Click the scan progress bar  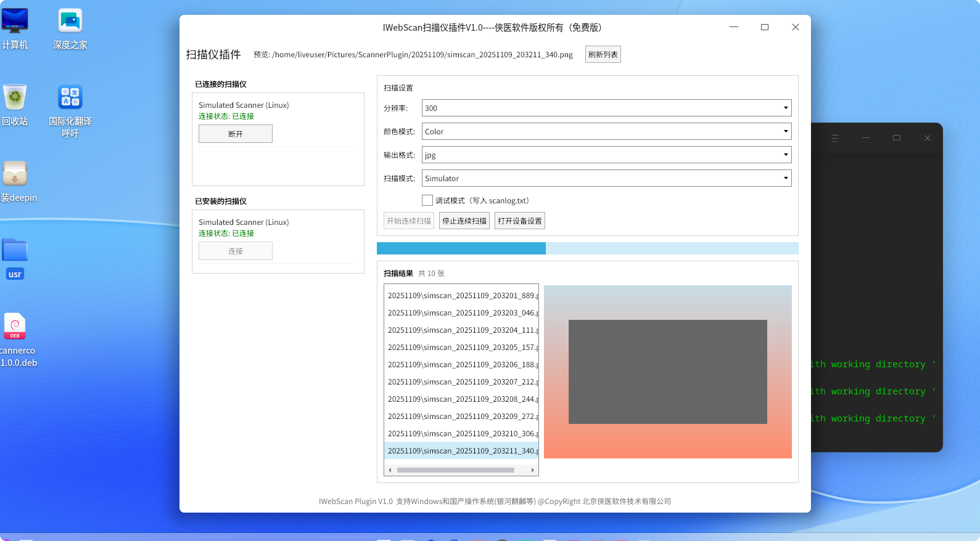click(587, 248)
